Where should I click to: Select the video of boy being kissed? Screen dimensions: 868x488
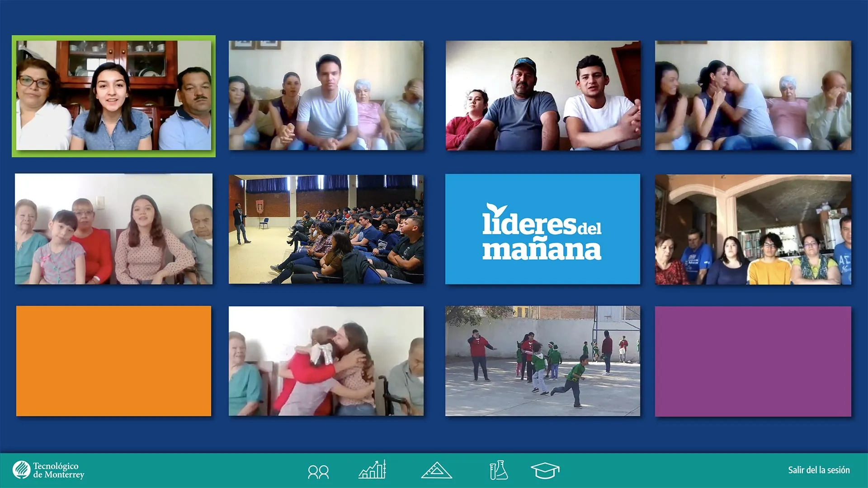point(753,96)
